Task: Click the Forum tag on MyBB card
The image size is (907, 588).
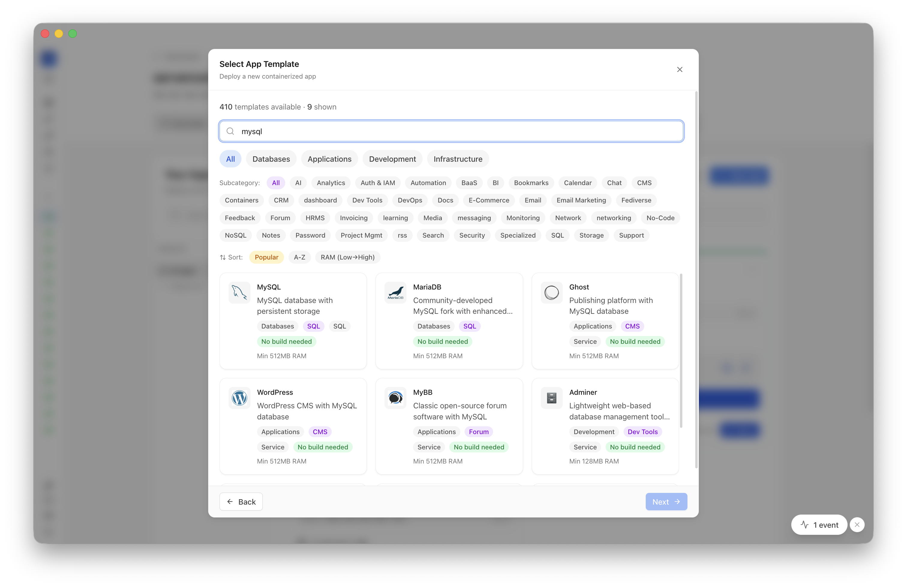Action: [479, 432]
